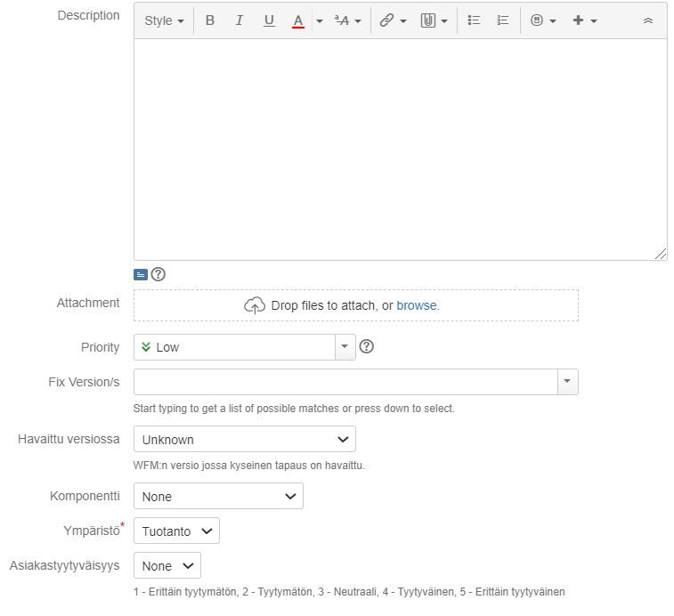This screenshot has width=674, height=616.
Task: Click the WFM:n versio help text
Action: click(249, 466)
